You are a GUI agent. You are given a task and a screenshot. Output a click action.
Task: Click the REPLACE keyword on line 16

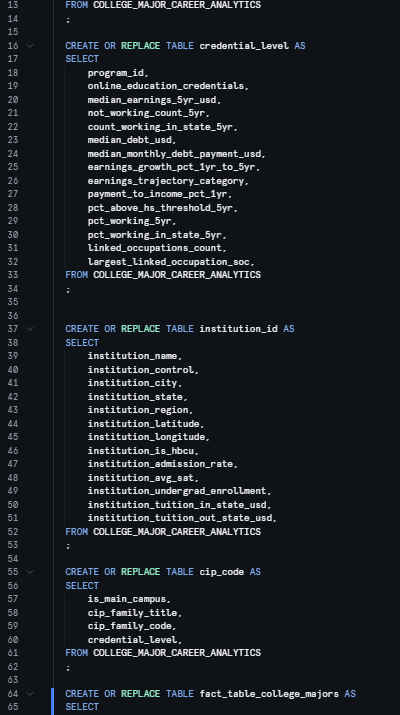140,46
